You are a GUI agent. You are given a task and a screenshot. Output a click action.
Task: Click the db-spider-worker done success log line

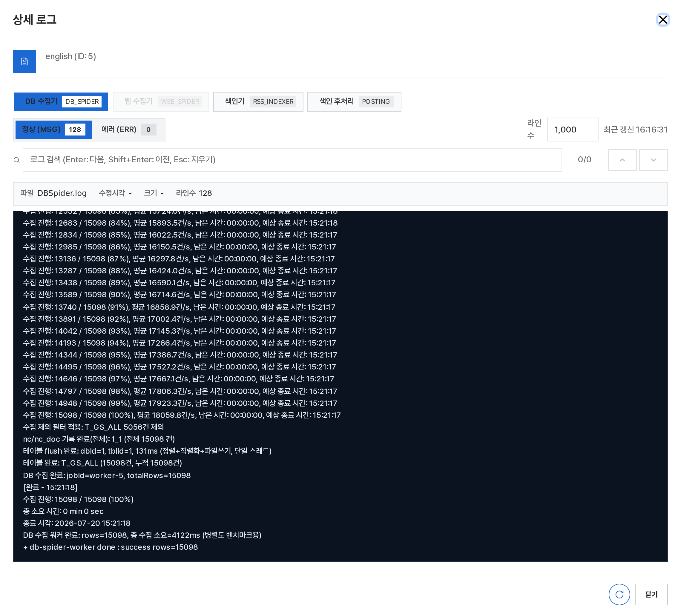click(111, 547)
